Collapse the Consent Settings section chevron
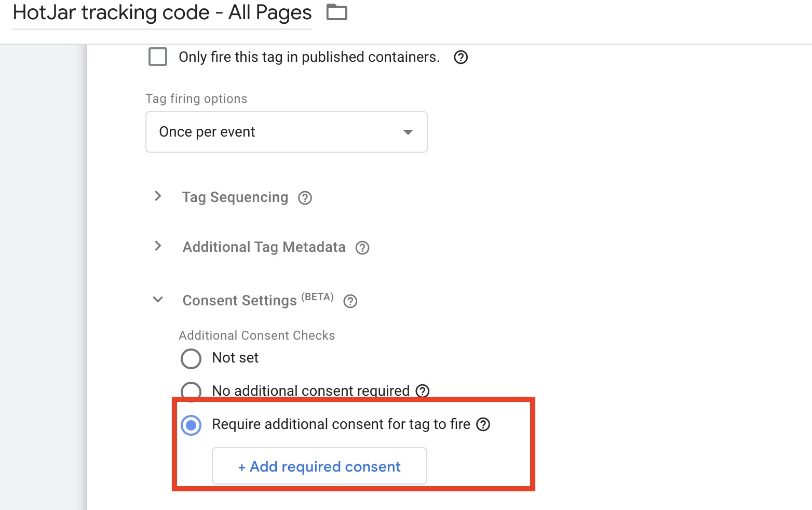The width and height of the screenshot is (812, 510). pos(158,300)
